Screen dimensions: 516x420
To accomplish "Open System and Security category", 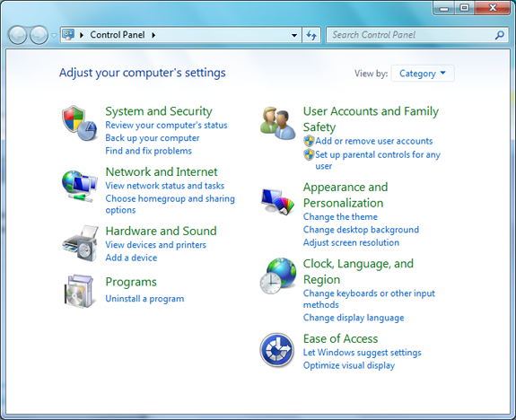I will click(159, 111).
